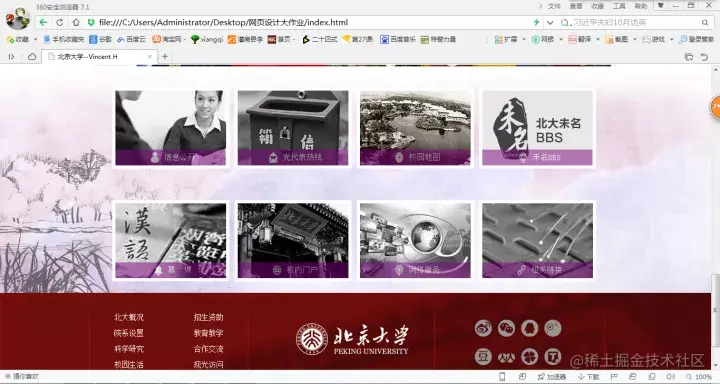The width and height of the screenshot is (720, 384).
Task: Open the 网络服务 globe thumbnail tile
Action: tap(415, 240)
